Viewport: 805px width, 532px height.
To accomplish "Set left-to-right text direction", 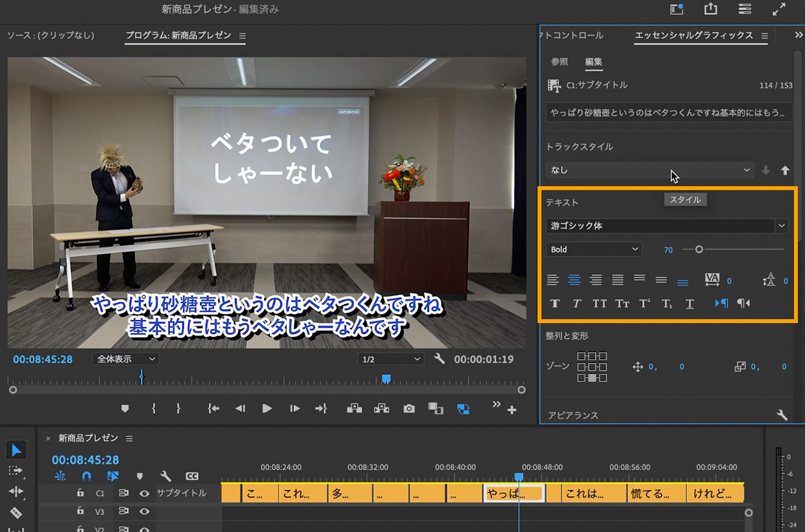I will (721, 303).
